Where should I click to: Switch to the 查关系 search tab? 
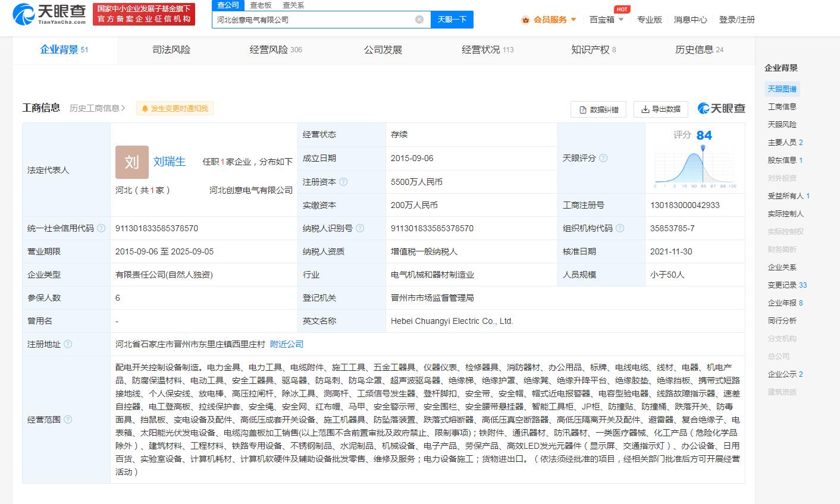coord(293,5)
